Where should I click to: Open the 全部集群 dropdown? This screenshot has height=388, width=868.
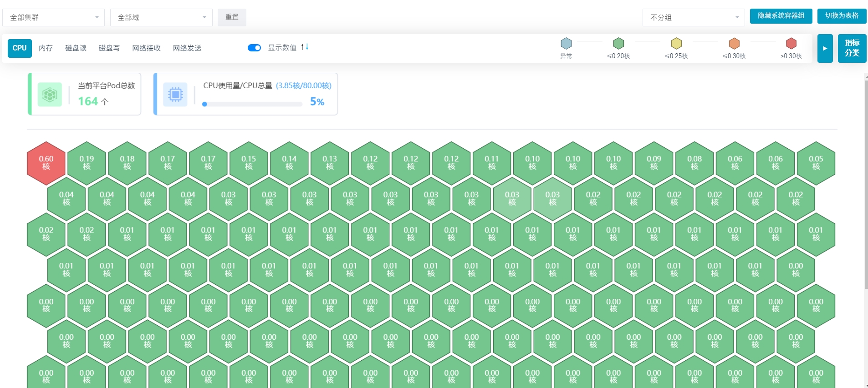pyautogui.click(x=54, y=17)
